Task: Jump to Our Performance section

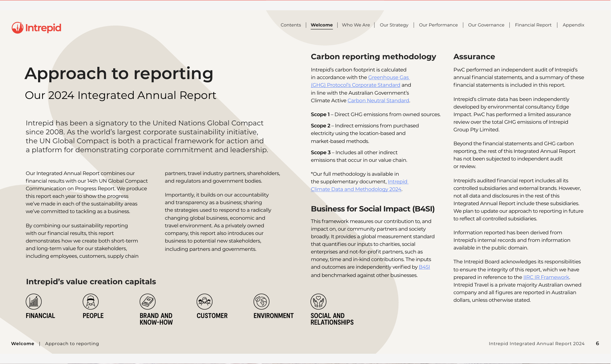Action: point(438,25)
